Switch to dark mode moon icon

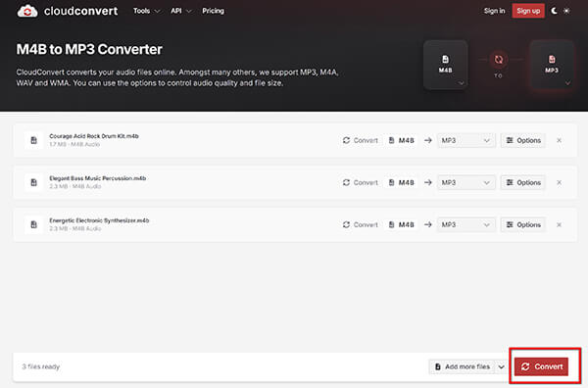(x=554, y=11)
